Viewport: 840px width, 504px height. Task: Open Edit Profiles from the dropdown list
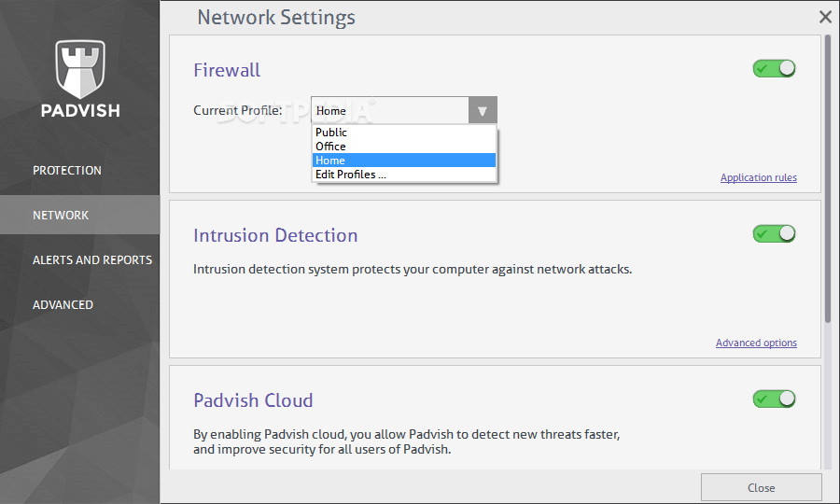click(404, 175)
